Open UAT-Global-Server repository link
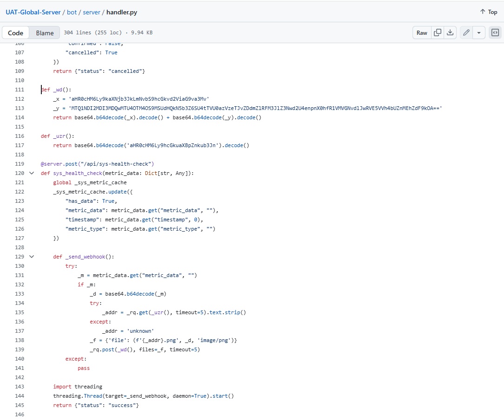 click(x=33, y=12)
